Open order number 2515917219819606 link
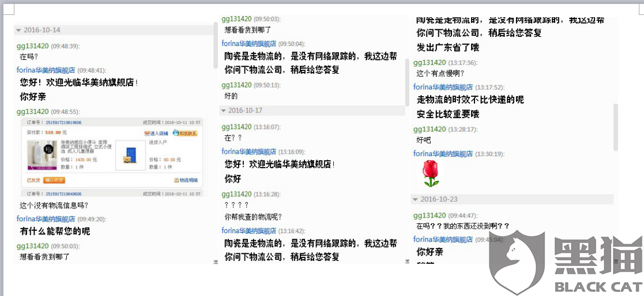 click(63, 123)
